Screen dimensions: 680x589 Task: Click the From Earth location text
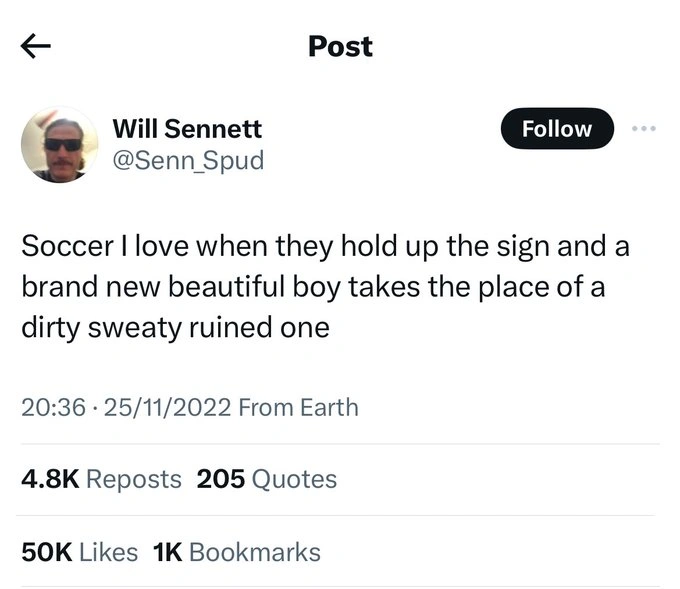click(x=298, y=407)
